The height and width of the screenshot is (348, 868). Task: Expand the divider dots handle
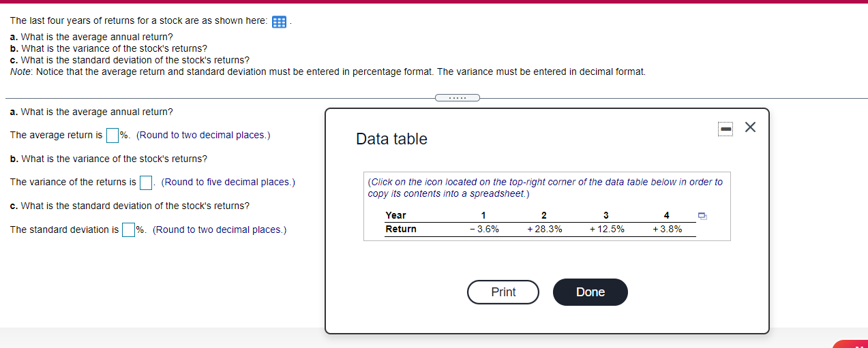click(x=457, y=97)
